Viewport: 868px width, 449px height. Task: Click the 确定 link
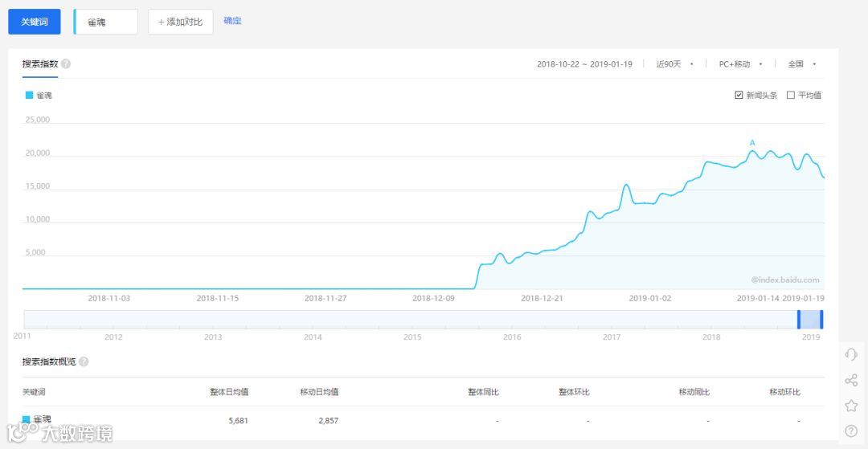(x=232, y=21)
